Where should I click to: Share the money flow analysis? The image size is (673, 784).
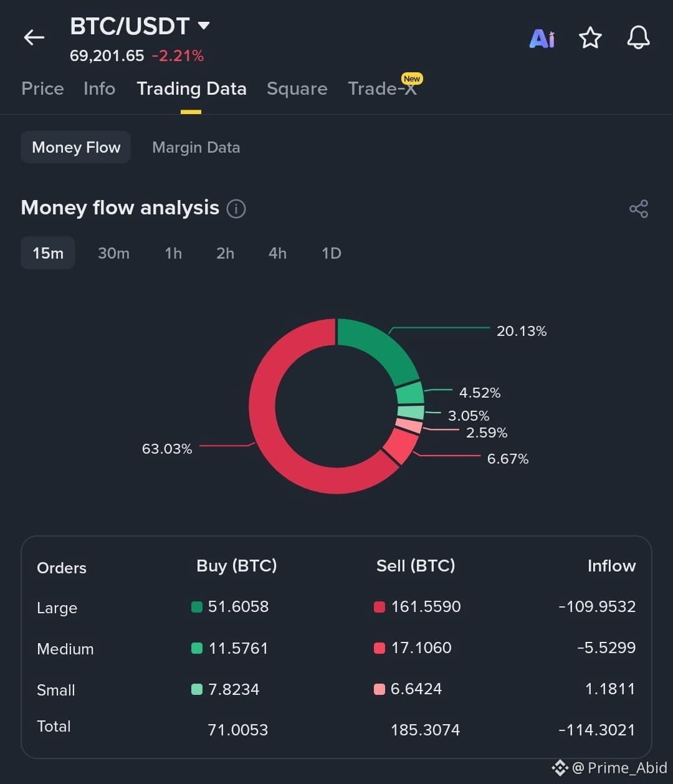tap(639, 209)
